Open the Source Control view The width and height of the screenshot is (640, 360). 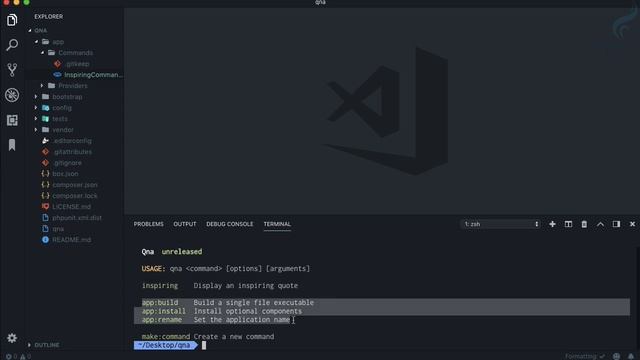coord(12,70)
